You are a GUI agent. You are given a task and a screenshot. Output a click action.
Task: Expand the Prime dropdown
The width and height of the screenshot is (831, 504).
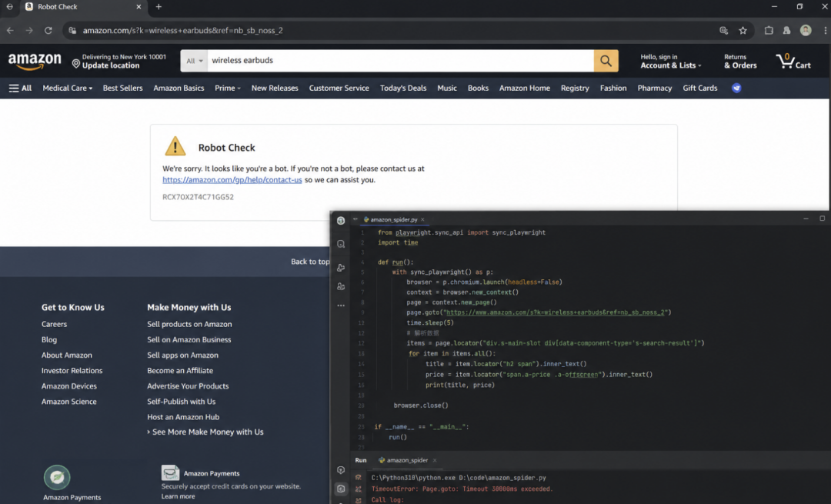[x=227, y=88]
